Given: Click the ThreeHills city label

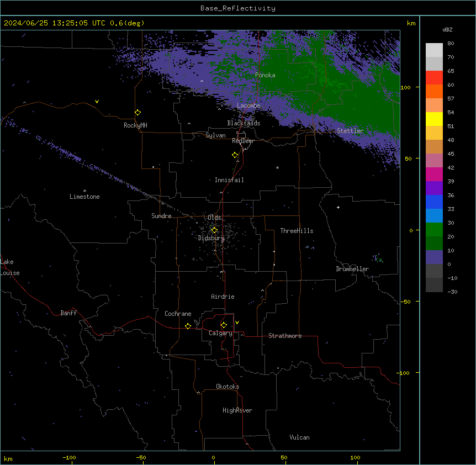Looking at the screenshot, I should tap(297, 231).
